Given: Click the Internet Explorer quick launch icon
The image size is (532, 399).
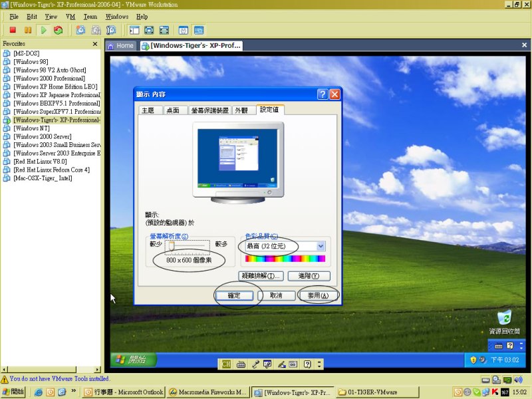Looking at the screenshot, I should [x=39, y=392].
